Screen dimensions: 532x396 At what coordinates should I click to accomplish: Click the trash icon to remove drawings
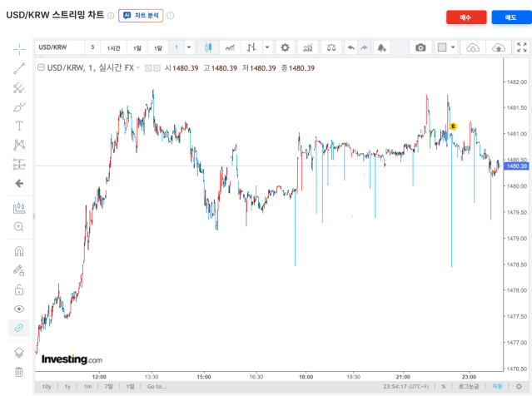19,372
